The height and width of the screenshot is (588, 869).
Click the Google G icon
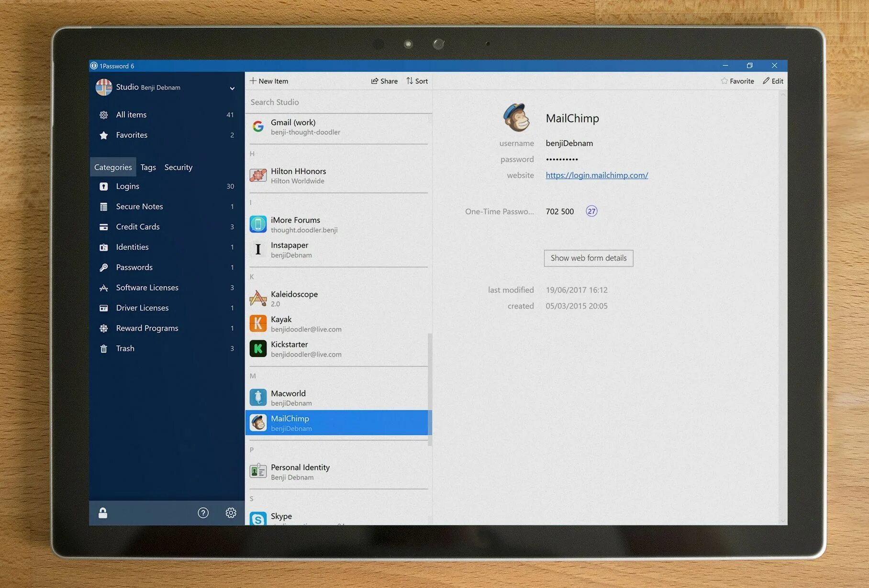pyautogui.click(x=258, y=126)
